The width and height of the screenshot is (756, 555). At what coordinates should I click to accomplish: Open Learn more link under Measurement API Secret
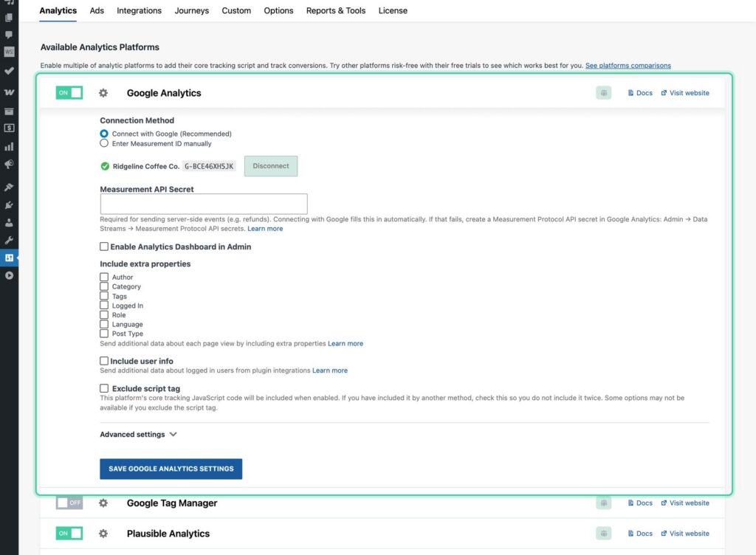click(265, 229)
